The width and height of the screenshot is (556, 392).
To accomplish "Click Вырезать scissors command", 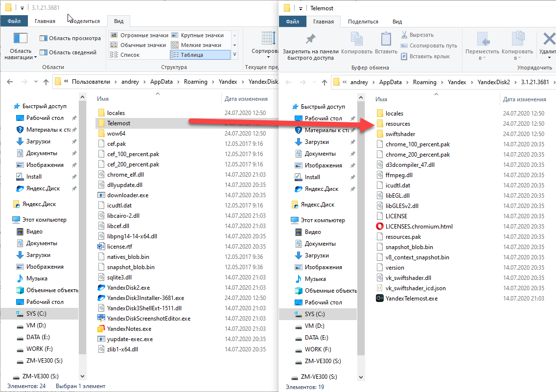I will point(417,35).
